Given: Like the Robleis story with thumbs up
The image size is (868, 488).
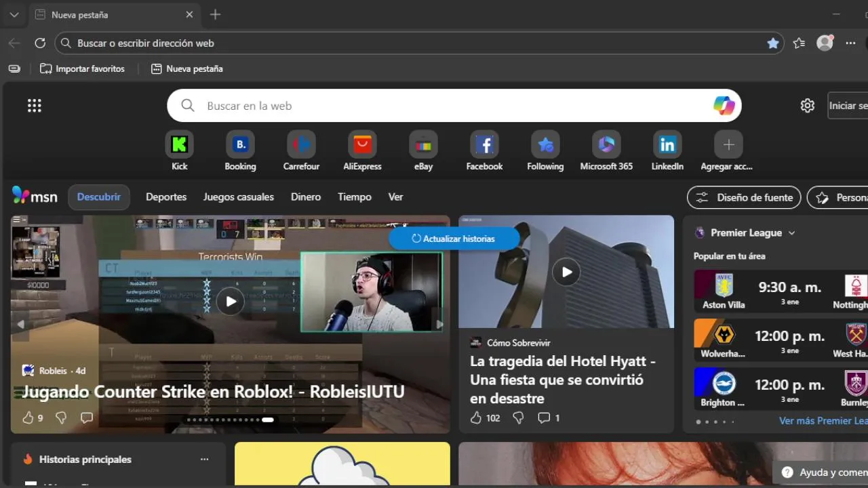Looking at the screenshot, I should click(x=28, y=418).
